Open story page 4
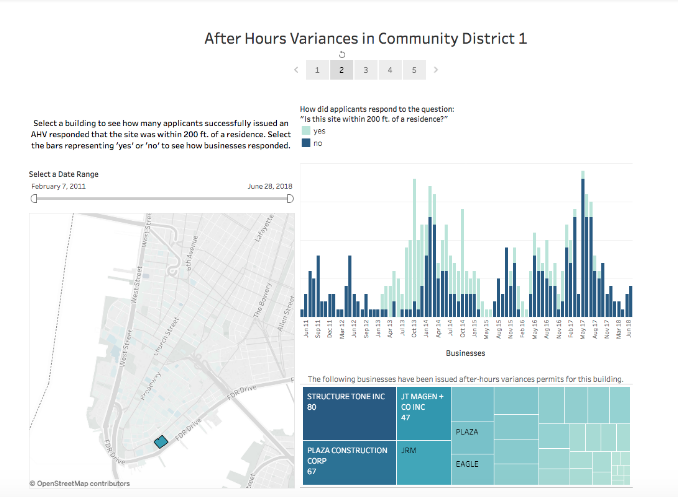Viewport: 678px width, 497px height. (x=389, y=70)
